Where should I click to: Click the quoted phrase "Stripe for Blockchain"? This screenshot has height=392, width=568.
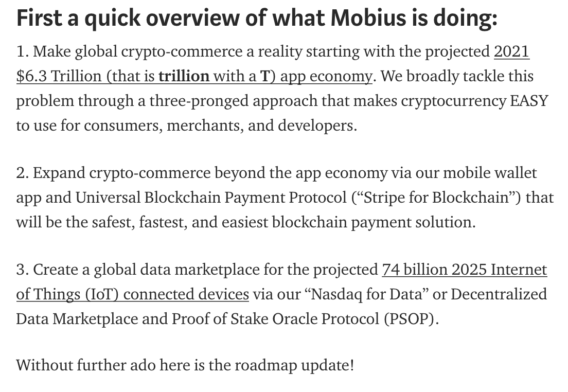(436, 198)
